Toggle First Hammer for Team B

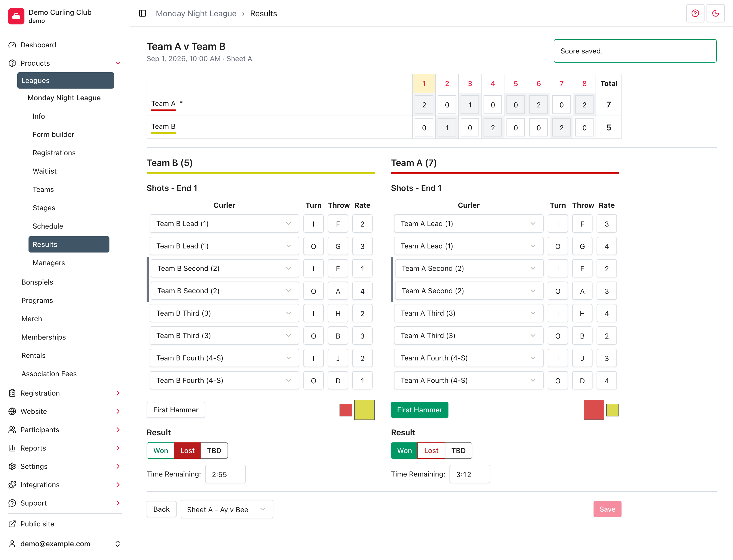(x=176, y=410)
